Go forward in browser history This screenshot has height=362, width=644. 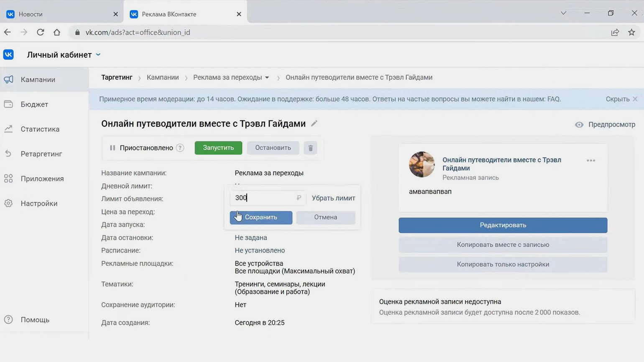(x=24, y=32)
